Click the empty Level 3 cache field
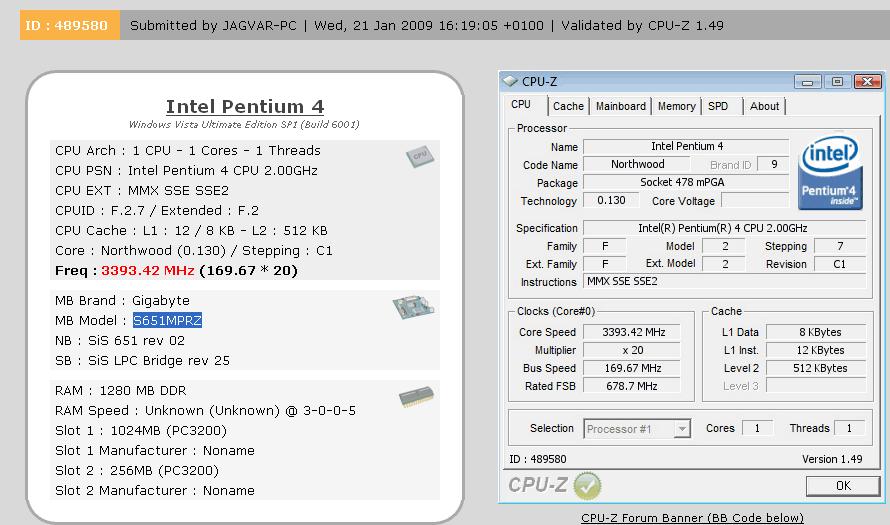This screenshot has width=890, height=525. coord(816,387)
